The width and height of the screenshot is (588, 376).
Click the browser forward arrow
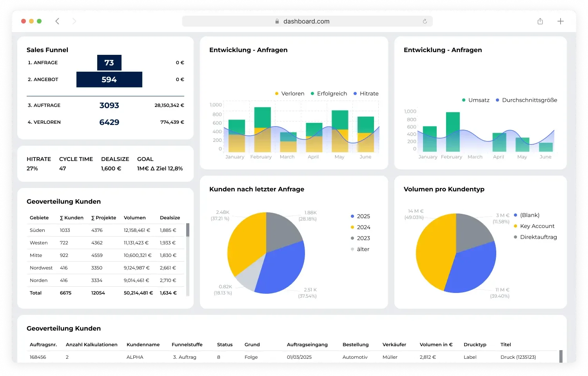74,21
